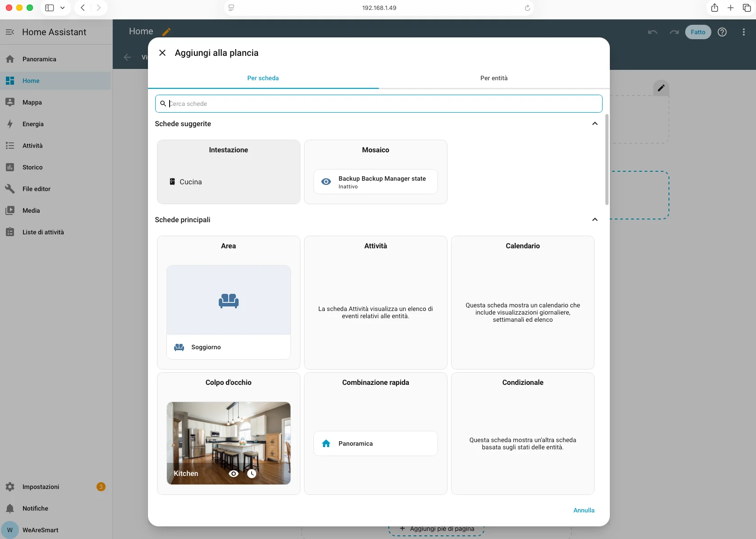Click the Notifiche bell icon
The image size is (756, 539).
click(10, 508)
